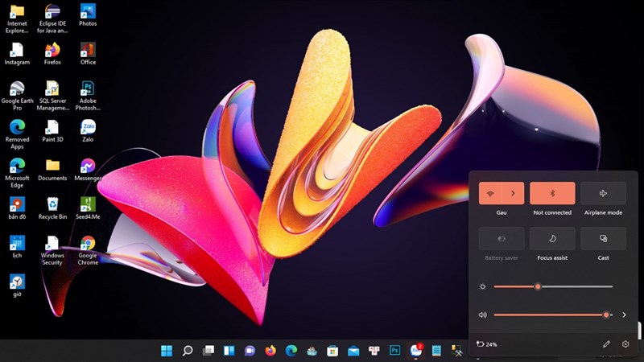Screen dimensions: 644x362
Task: Open Photoshop from the taskbar
Action: 394,351
